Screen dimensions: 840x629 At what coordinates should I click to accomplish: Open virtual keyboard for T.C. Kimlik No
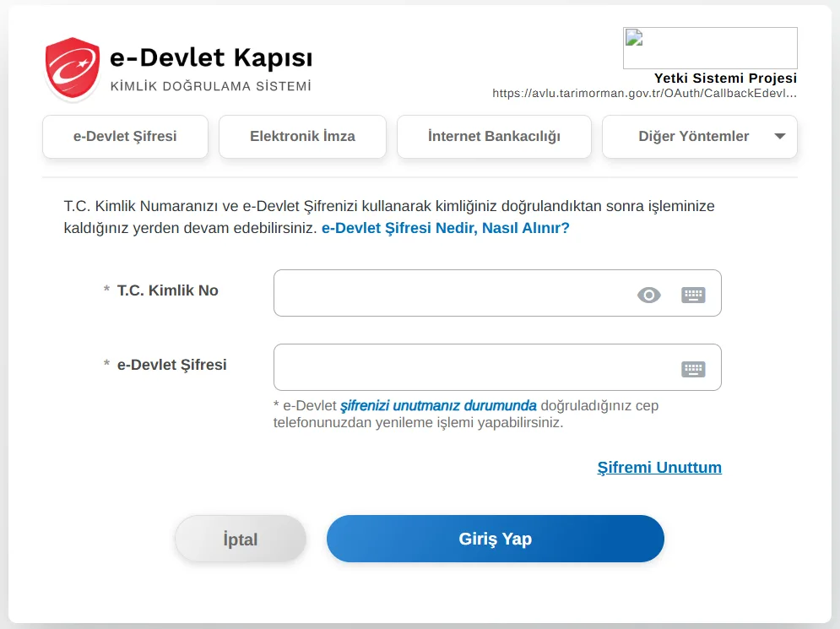tap(693, 296)
